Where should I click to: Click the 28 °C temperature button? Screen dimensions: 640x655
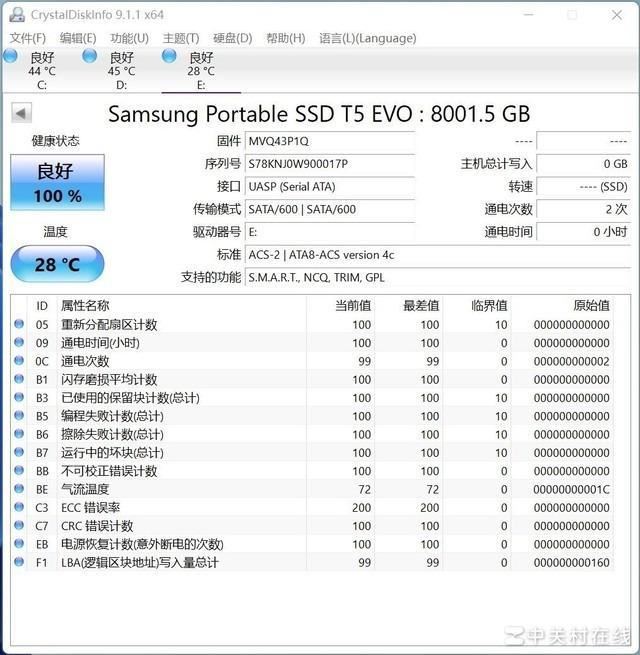point(57,264)
